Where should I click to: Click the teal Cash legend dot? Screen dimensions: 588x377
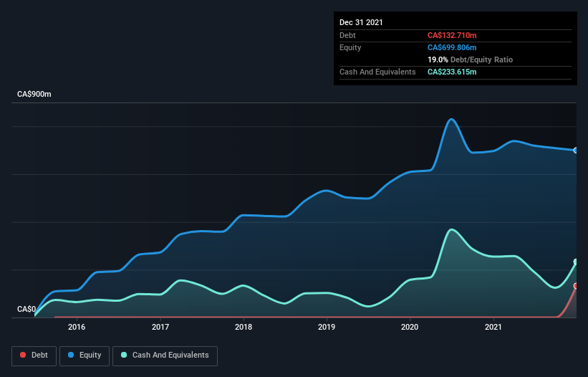[124, 355]
